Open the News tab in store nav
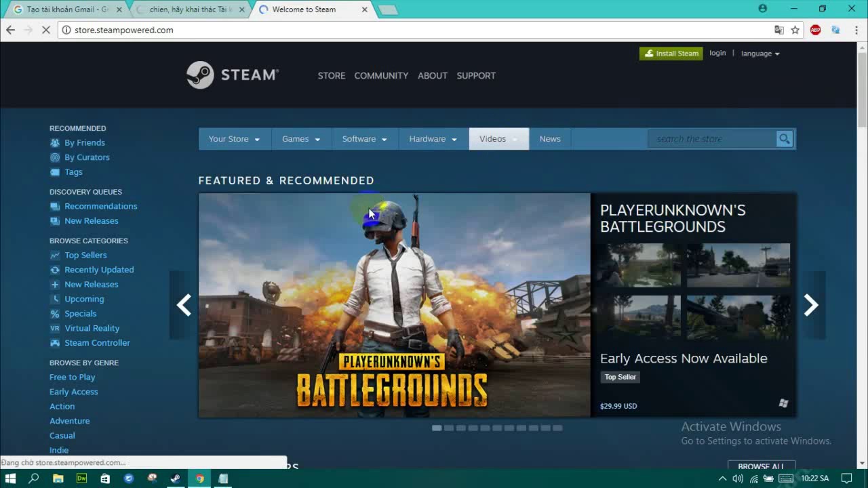 coord(550,139)
